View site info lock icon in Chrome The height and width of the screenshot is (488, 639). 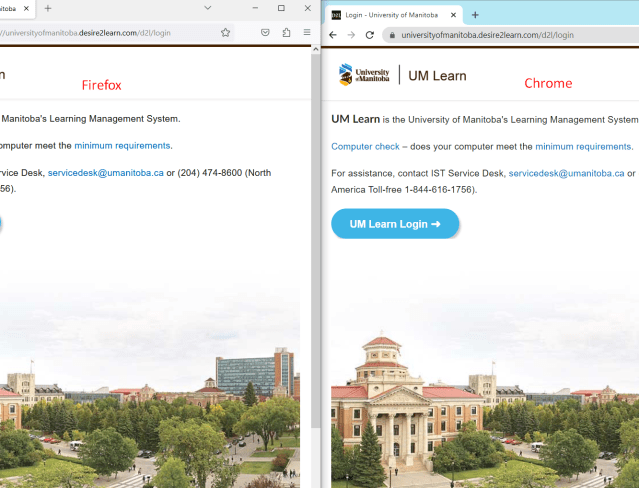[x=392, y=35]
